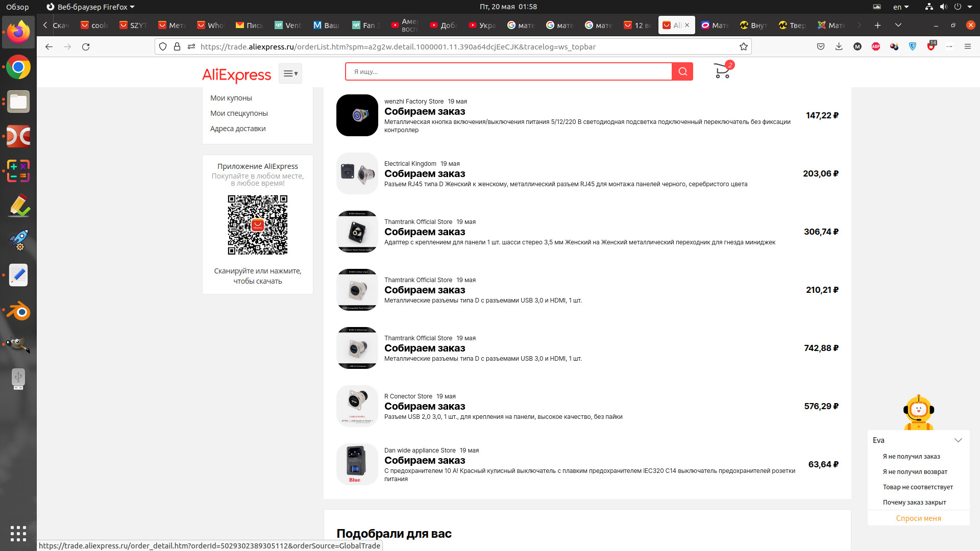Focus the "Я ищу..." search field
The image size is (980, 551).
tap(508, 71)
